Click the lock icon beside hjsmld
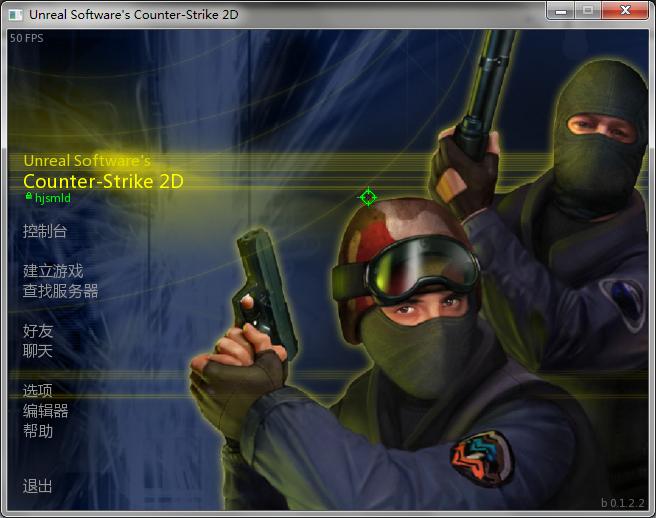Image resolution: width=656 pixels, height=518 pixels. (x=28, y=195)
